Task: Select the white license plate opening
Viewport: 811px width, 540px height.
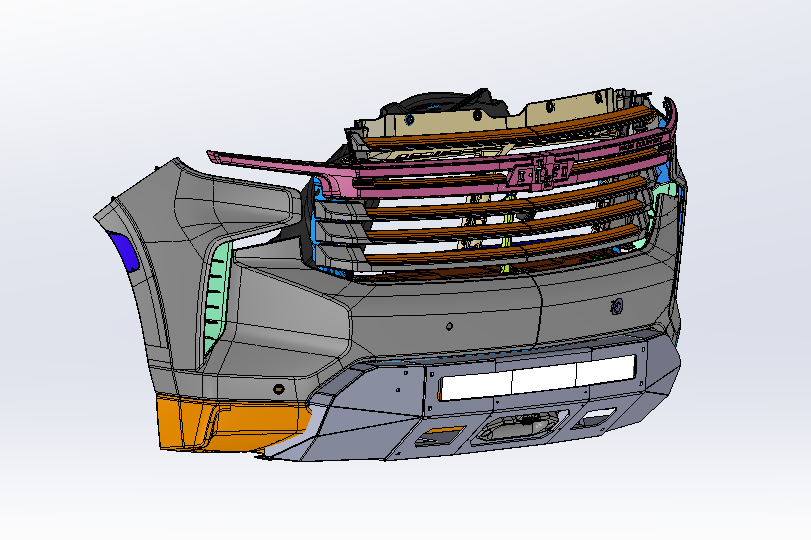Action: tap(538, 378)
